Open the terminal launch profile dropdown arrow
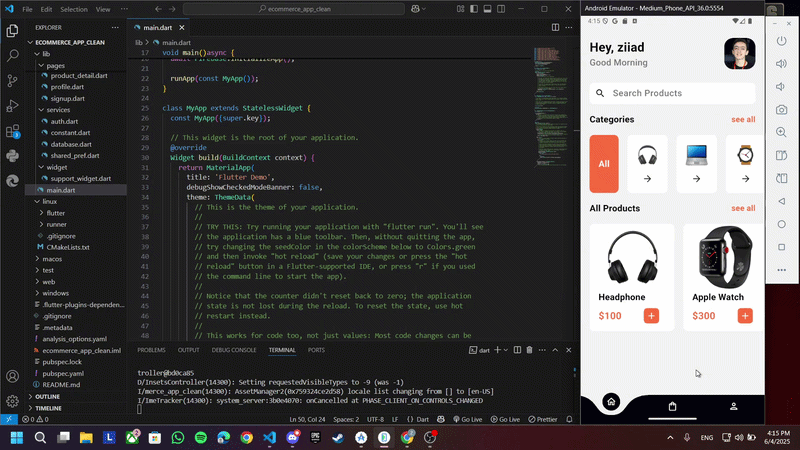The image size is (800, 450). pyautogui.click(x=506, y=350)
